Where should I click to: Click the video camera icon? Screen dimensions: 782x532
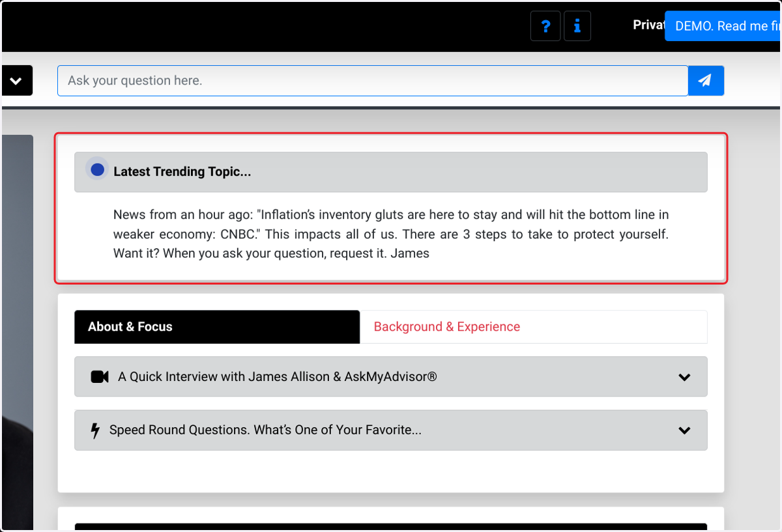click(99, 377)
